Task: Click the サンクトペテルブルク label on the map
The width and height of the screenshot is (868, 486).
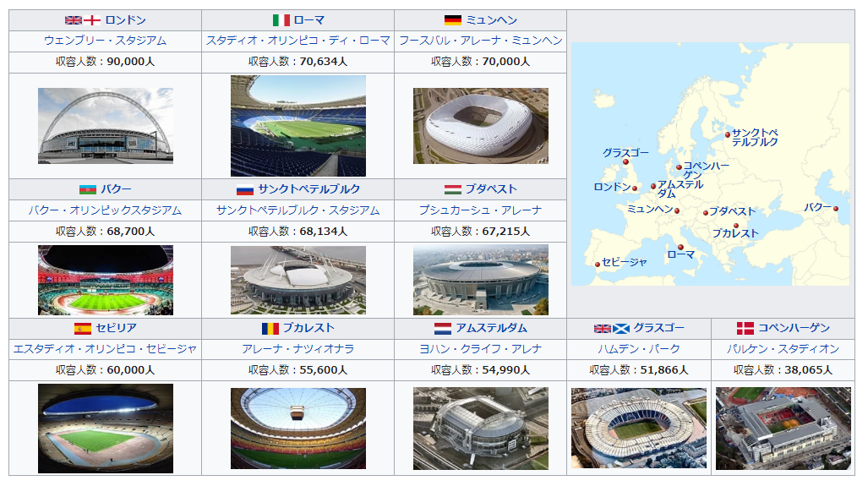Action: pyautogui.click(x=755, y=137)
